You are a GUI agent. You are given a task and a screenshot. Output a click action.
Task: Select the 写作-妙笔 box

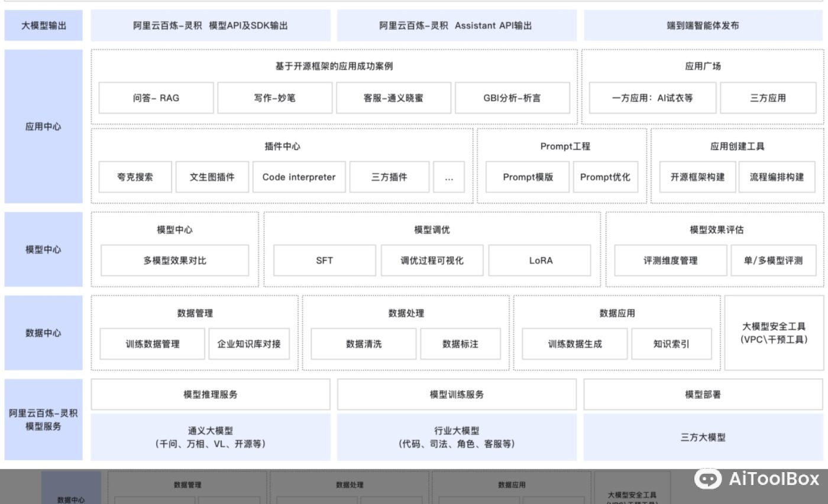[x=275, y=98]
